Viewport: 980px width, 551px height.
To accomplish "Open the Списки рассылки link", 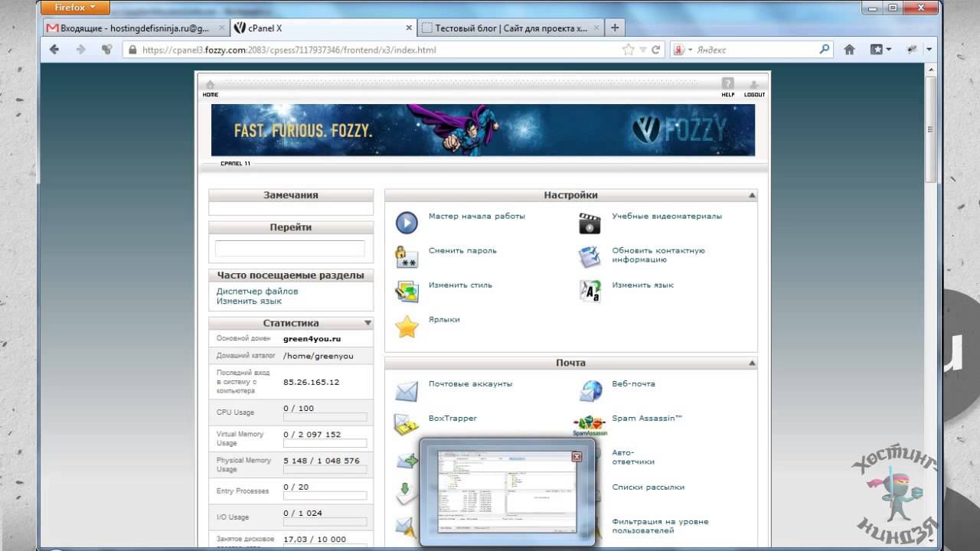I will pos(648,487).
